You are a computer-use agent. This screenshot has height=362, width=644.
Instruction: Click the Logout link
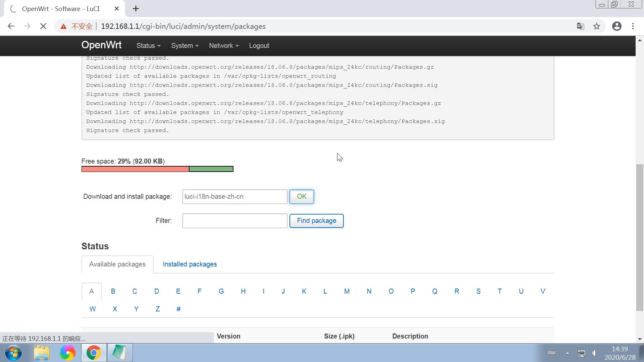pyautogui.click(x=259, y=46)
